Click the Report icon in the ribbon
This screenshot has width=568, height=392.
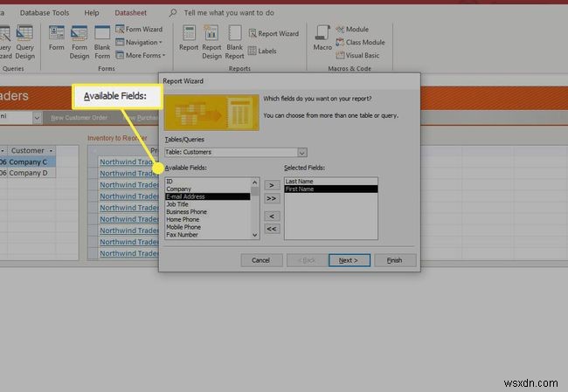click(189, 38)
